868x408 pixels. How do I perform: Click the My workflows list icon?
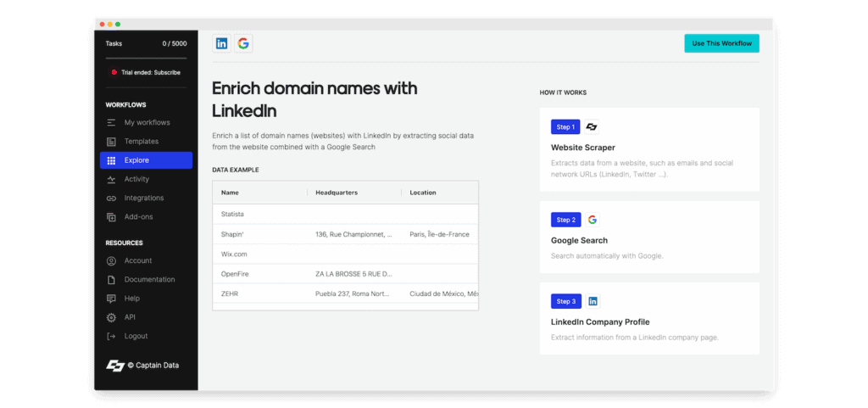click(x=111, y=122)
